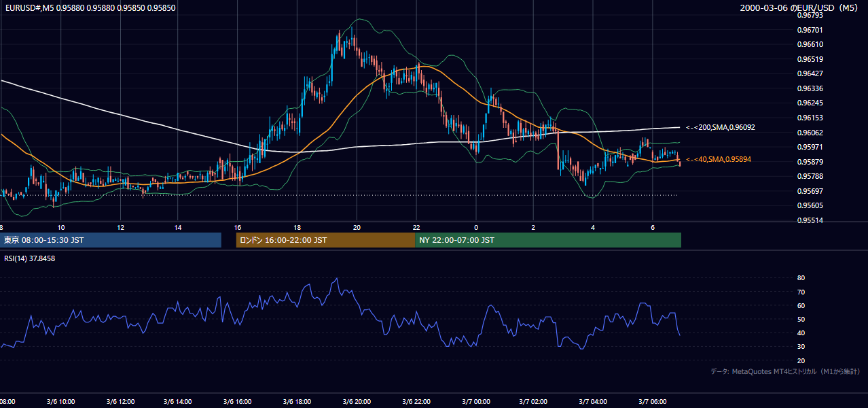Click the RSI 60 level label
This screenshot has width=868, height=408.
(801, 305)
